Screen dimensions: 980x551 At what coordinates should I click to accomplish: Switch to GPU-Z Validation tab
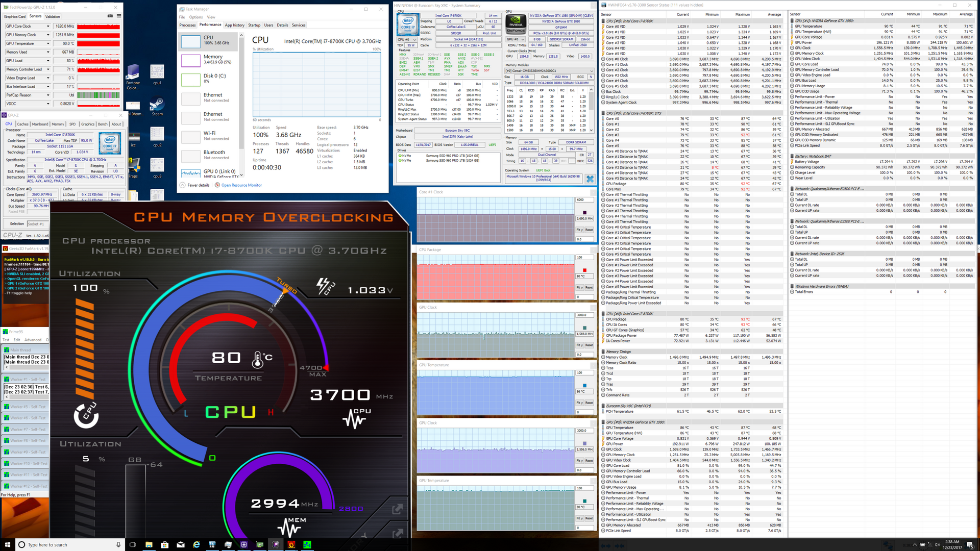tap(53, 16)
